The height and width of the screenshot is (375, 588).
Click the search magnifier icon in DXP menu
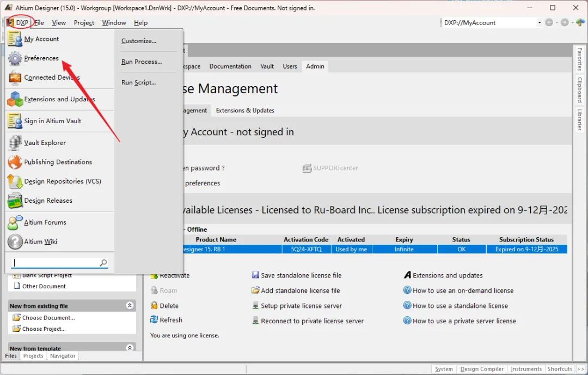(103, 263)
